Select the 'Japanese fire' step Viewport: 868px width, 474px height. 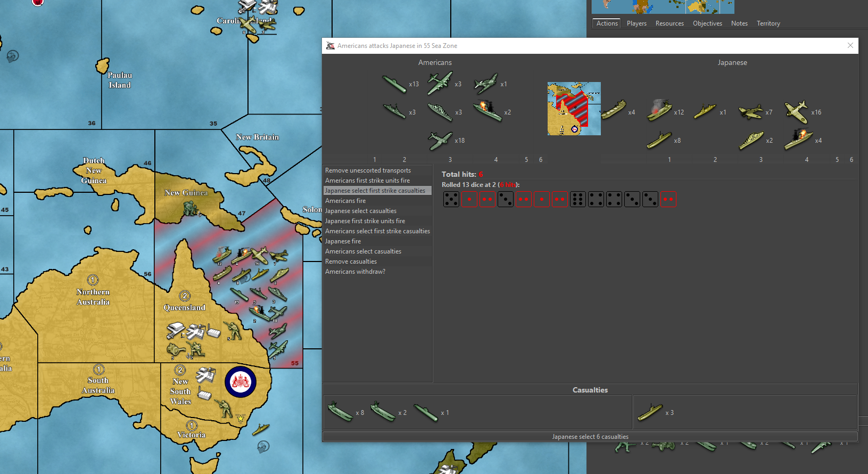click(378, 241)
